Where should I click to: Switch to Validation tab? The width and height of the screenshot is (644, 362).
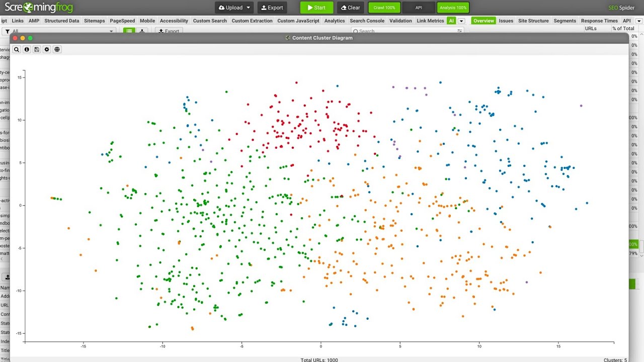click(x=400, y=21)
